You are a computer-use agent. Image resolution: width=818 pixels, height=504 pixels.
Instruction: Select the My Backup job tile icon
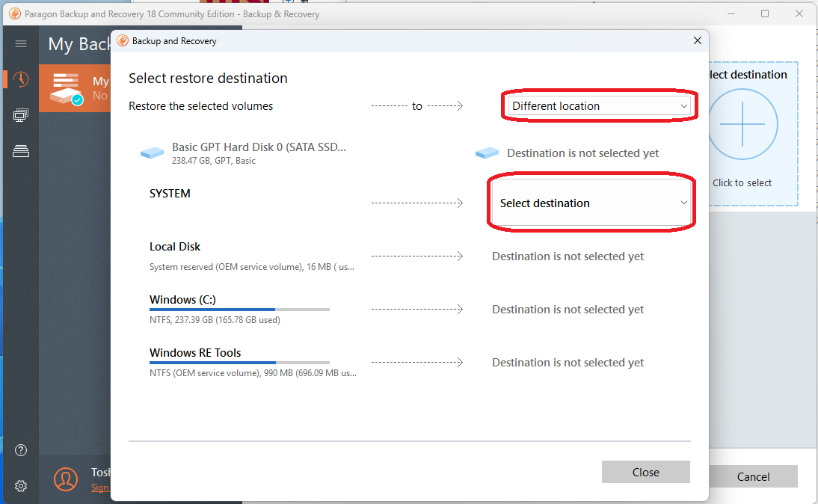(x=67, y=89)
